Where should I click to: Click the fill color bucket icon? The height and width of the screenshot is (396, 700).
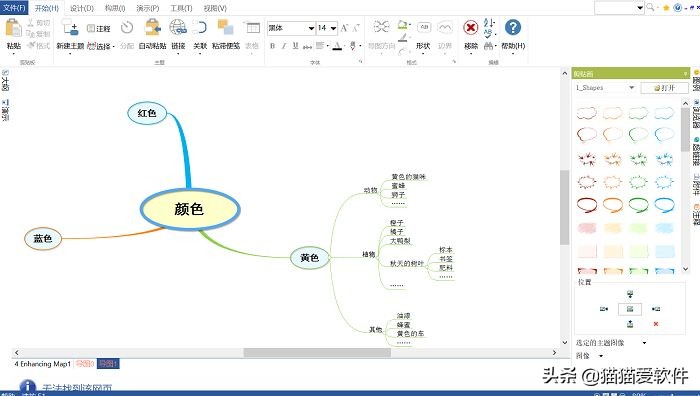pyautogui.click(x=403, y=25)
